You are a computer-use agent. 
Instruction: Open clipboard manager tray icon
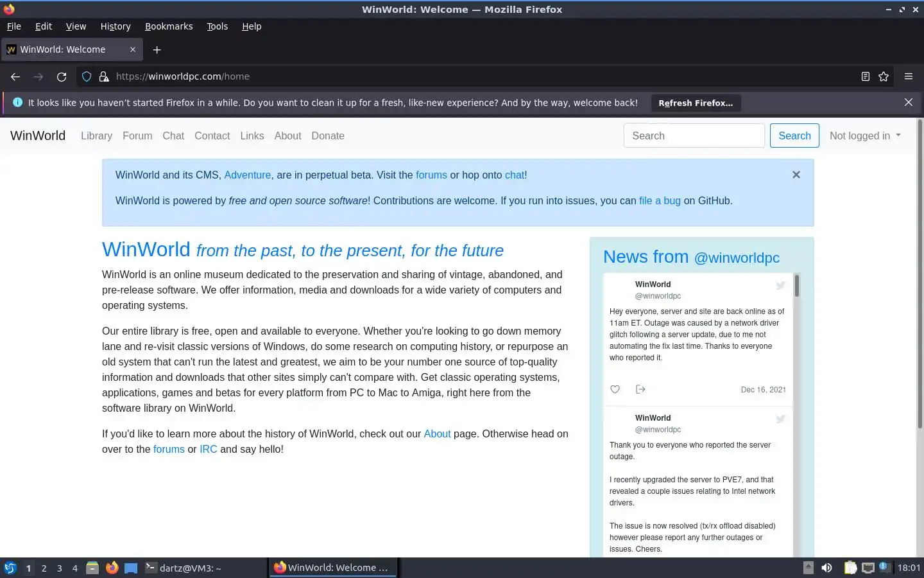coord(850,568)
